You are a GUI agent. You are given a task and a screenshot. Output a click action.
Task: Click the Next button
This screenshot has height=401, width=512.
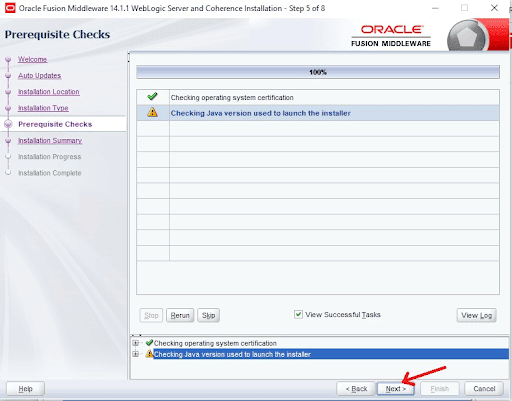pyautogui.click(x=396, y=389)
